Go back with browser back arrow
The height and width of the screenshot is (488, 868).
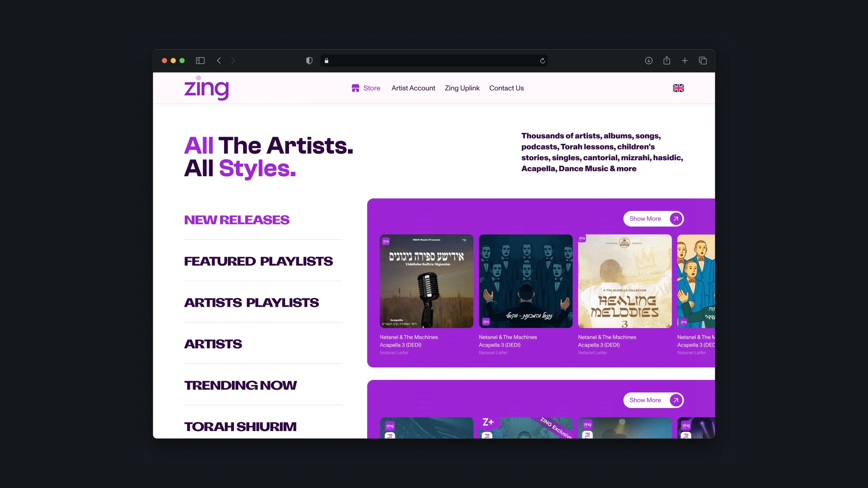coord(219,61)
